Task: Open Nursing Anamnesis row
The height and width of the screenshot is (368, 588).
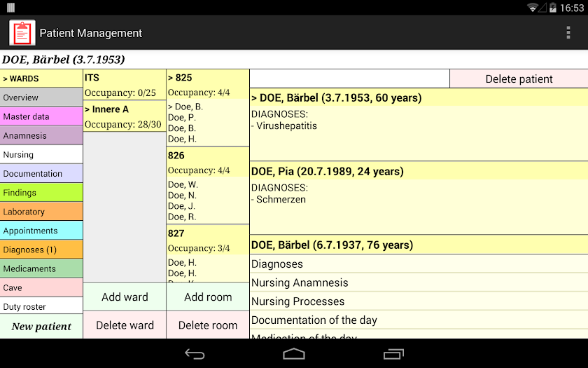Action: (419, 282)
